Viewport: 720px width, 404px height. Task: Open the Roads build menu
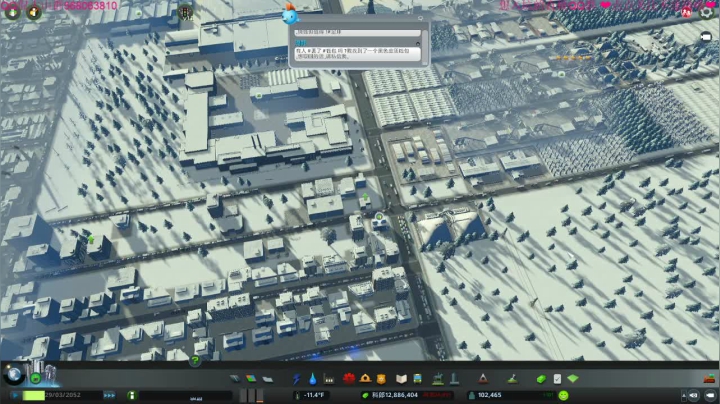[x=235, y=379]
